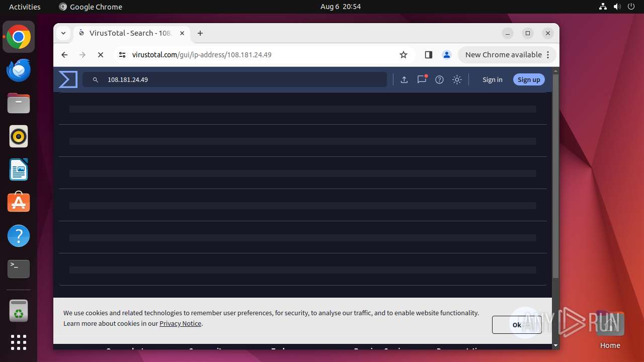Open the Google Chrome app menu in top bar

coord(91,7)
